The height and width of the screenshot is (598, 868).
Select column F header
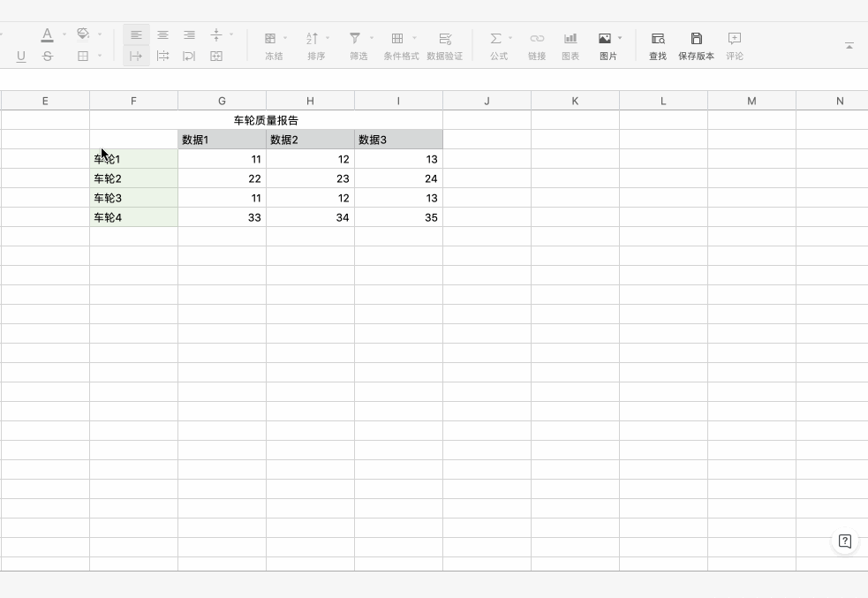pos(133,101)
